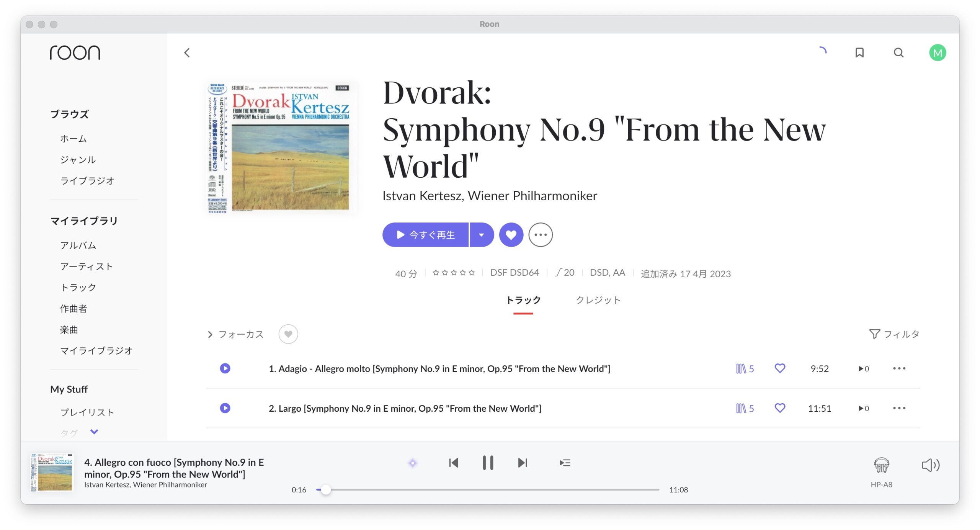980x530 pixels.
Task: Open the play queue icon
Action: (x=565, y=463)
